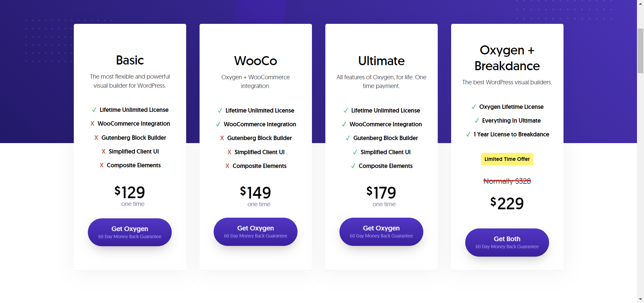644x303 pixels.
Task: Click the red X beside Gutenberg Block Builder in WooCo
Action: [x=222, y=138]
